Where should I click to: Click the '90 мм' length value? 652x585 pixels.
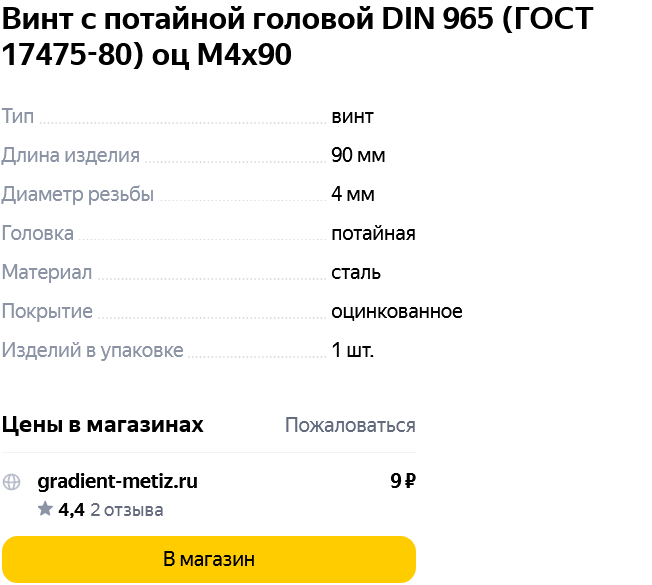pos(358,155)
